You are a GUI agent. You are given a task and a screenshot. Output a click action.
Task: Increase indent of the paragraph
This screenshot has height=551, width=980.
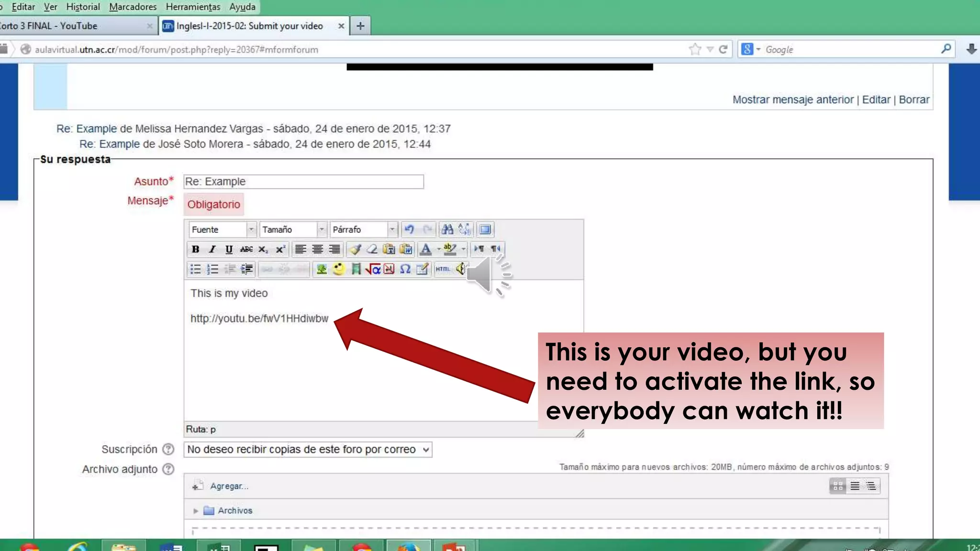[x=246, y=269]
